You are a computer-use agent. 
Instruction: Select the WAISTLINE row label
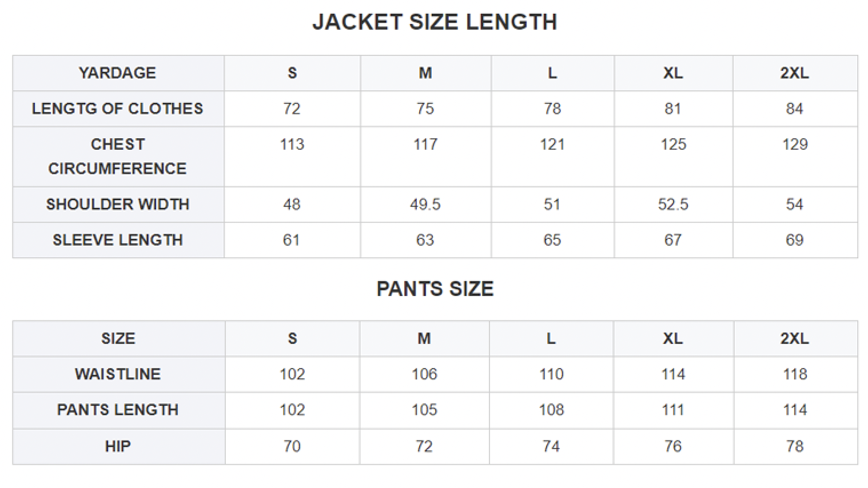118,374
